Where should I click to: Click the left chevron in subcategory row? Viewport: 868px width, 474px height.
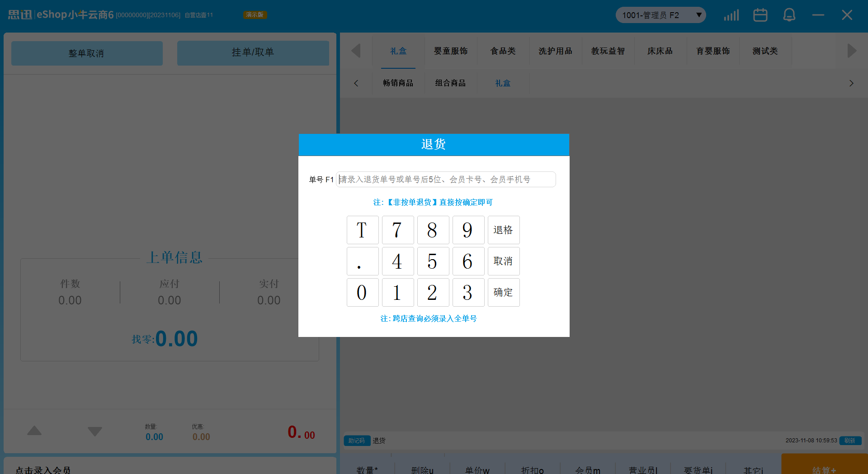356,83
